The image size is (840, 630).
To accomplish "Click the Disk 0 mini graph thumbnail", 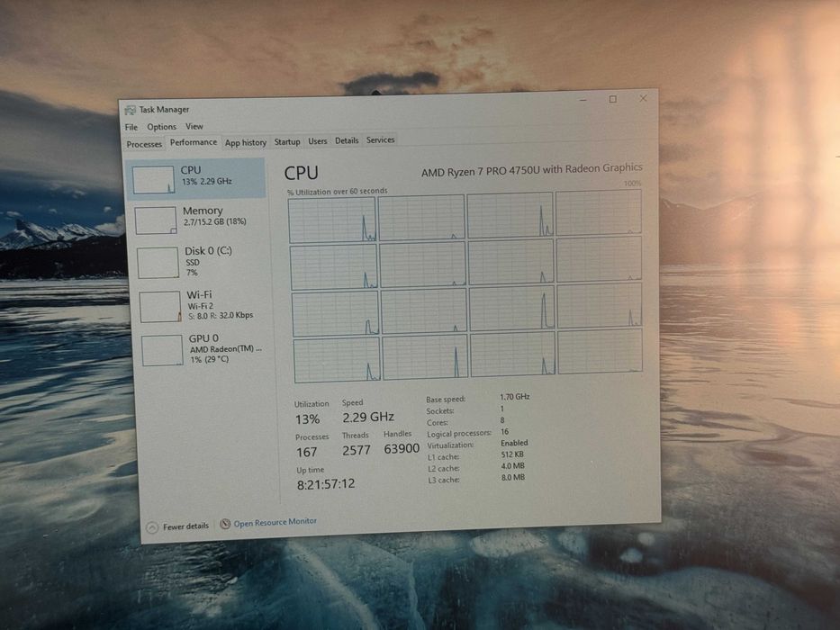I will click(x=158, y=263).
